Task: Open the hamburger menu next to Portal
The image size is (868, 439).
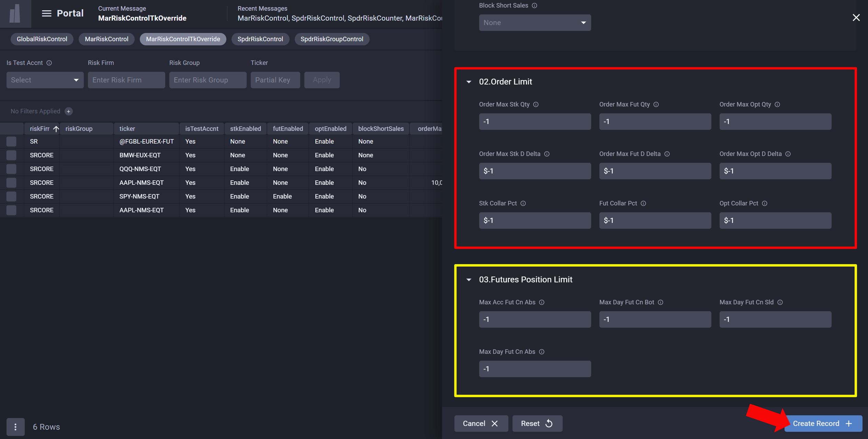Action: (46, 13)
